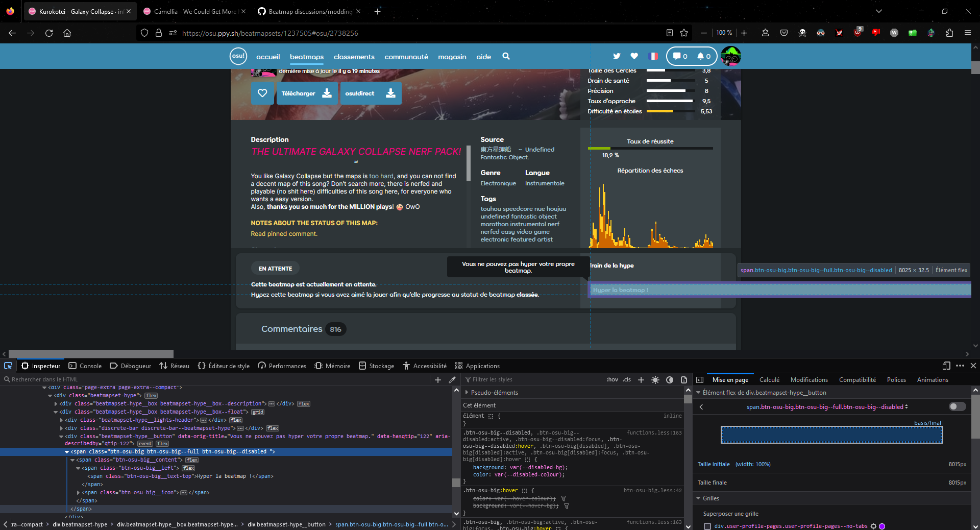
Task: Open the Twitter bird icon in osu! header
Action: [617, 56]
